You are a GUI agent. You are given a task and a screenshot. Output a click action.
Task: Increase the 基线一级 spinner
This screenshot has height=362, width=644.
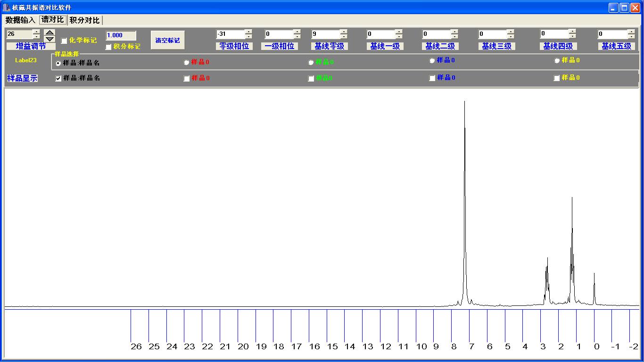pyautogui.click(x=399, y=32)
